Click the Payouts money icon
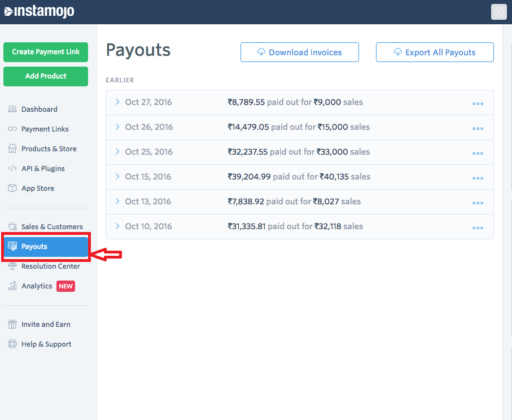Screen dimensions: 512x420 [x=12, y=246]
